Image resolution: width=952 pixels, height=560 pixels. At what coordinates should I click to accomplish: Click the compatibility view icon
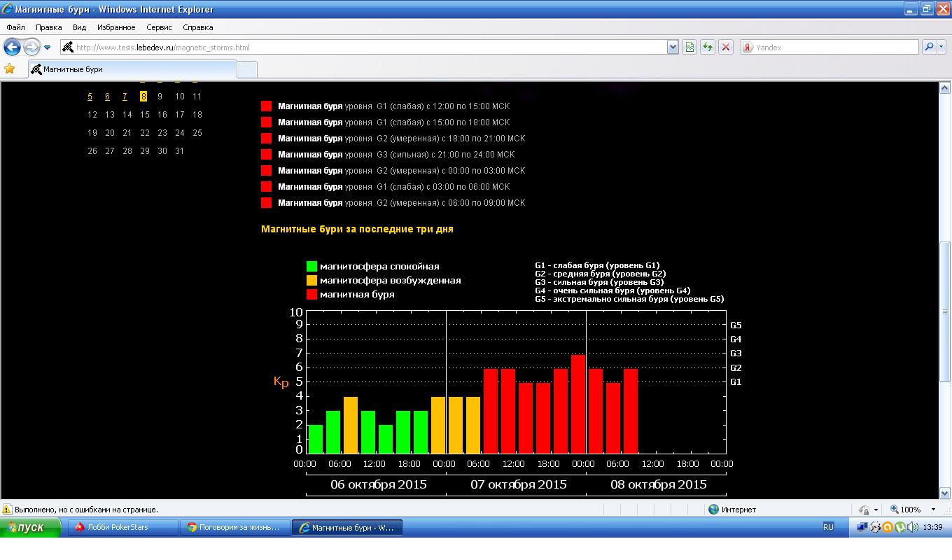(x=689, y=47)
